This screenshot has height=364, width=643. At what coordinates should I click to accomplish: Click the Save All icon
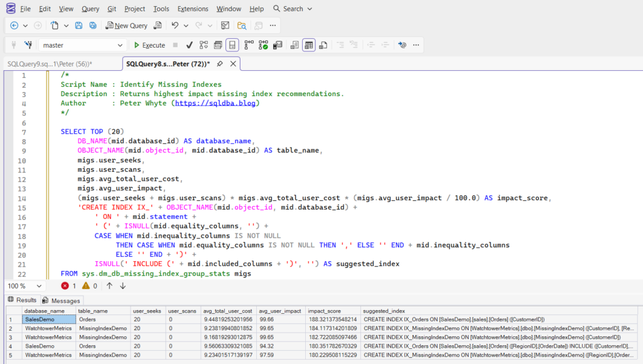pos(93,25)
